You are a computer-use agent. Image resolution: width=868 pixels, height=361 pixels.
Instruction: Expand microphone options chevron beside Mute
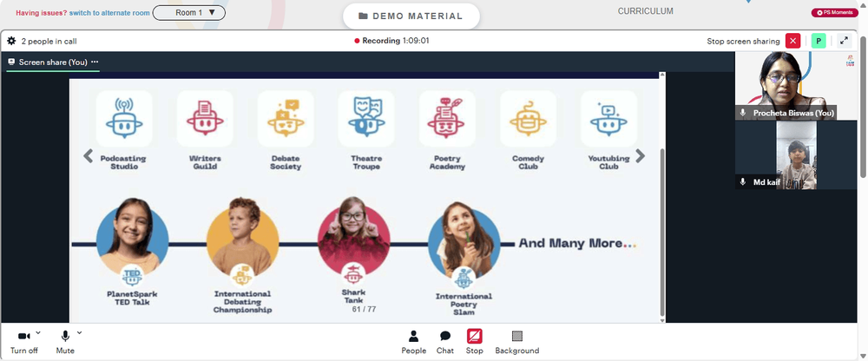click(79, 332)
